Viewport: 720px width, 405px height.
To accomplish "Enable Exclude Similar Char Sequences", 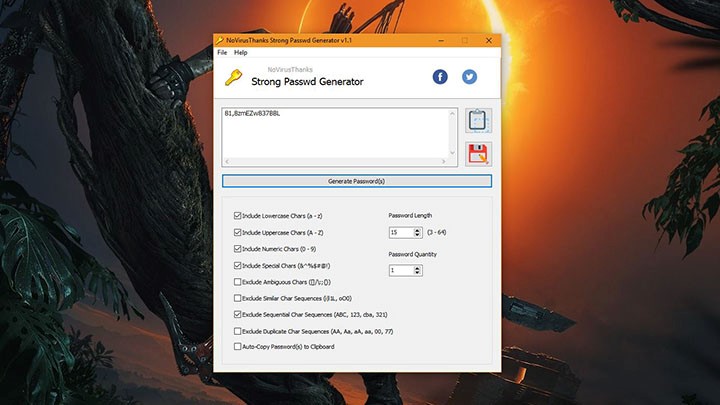I will [x=237, y=298].
